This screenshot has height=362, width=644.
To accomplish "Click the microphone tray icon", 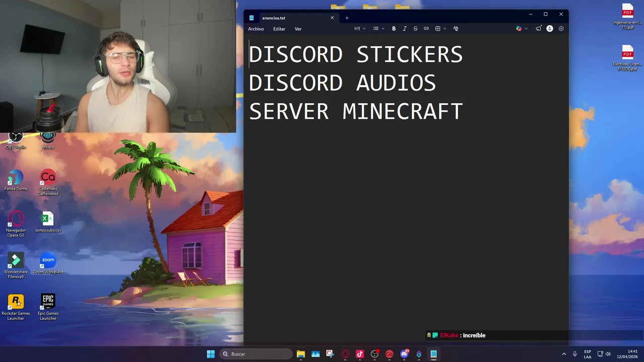I will (x=575, y=354).
